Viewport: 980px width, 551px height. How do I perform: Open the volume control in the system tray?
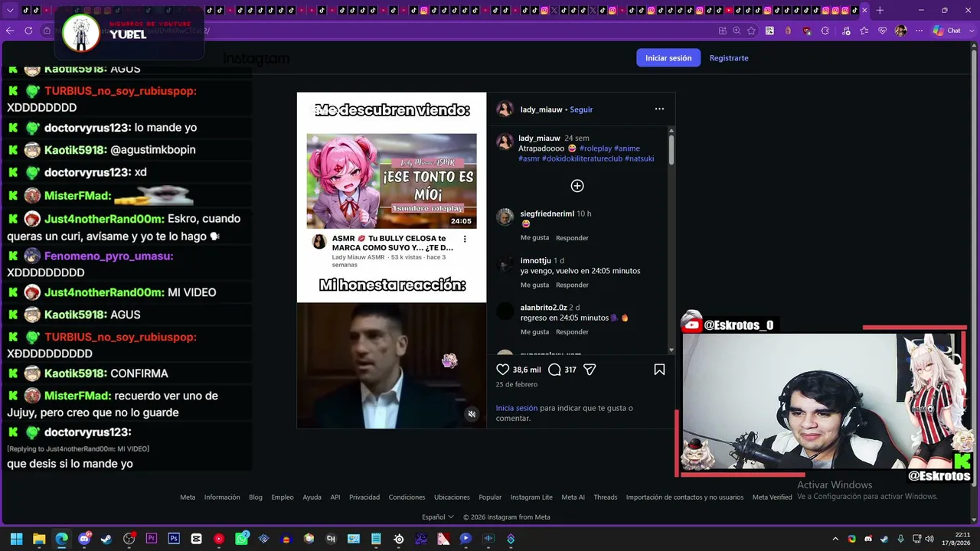(x=929, y=539)
